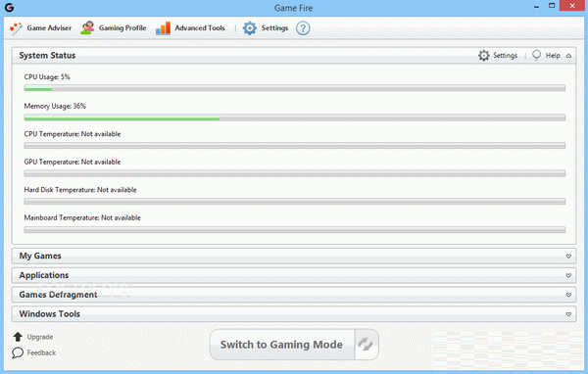Click the Mainboard Temperature bar
Viewport: 588px width, 374px height.
[295, 230]
